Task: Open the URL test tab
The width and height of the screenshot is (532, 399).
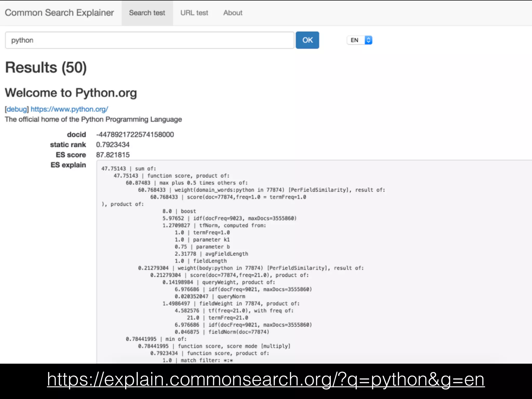Action: [194, 13]
